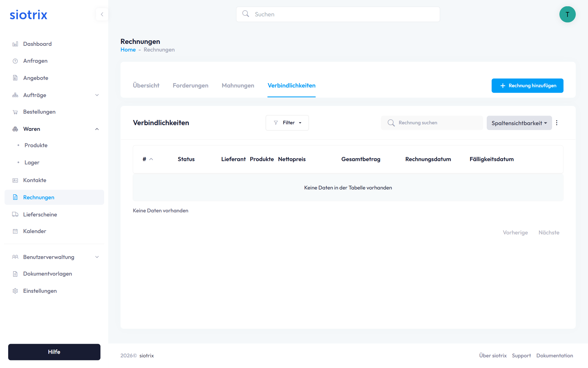Viewport: 588px width, 368px height.
Task: Click the Home breadcrumb link
Action: coord(128,50)
